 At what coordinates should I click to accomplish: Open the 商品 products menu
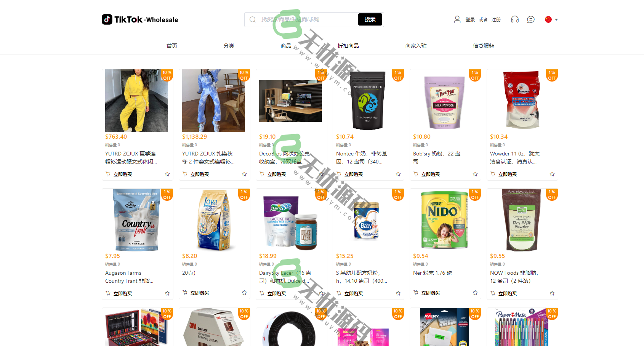286,46
